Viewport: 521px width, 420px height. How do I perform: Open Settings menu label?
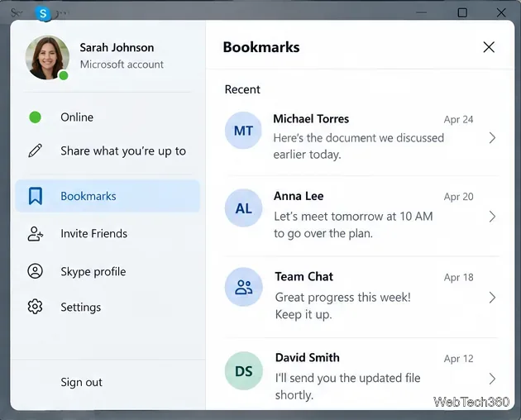[81, 308]
